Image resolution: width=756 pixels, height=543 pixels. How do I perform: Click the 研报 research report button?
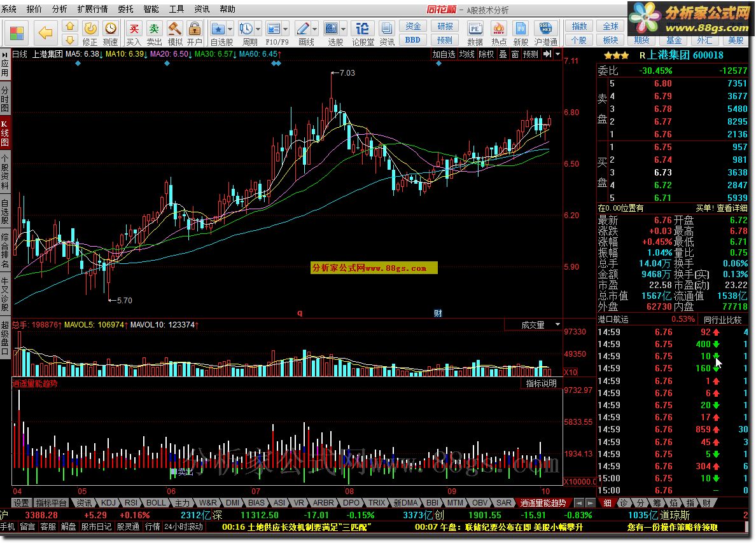pos(445,26)
